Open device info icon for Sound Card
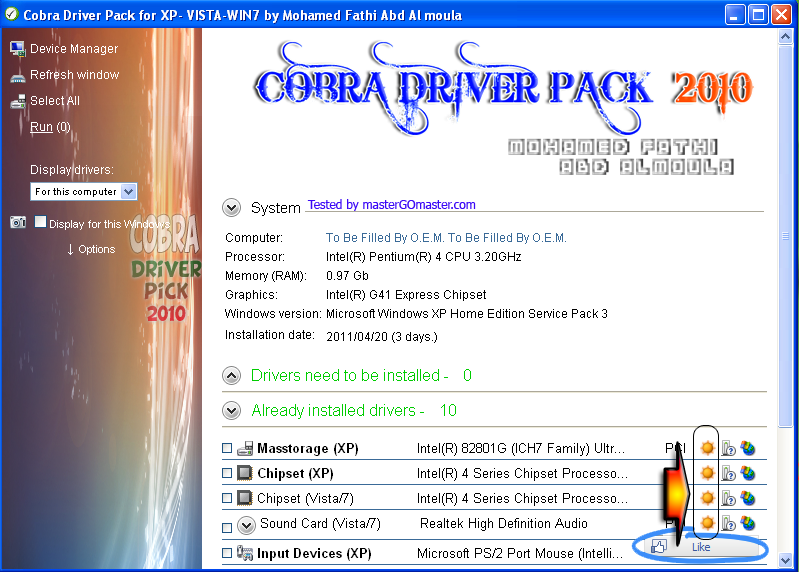Viewport: 799px width, 572px height. tap(729, 523)
